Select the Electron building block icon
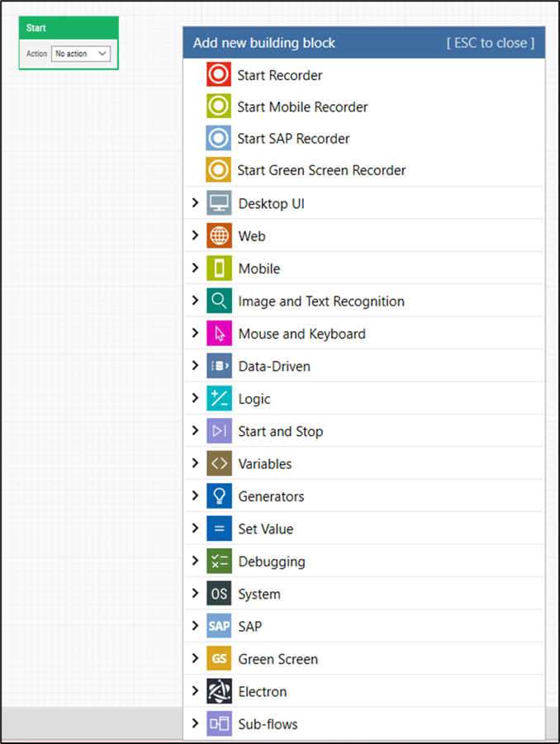560x744 pixels. point(217,691)
